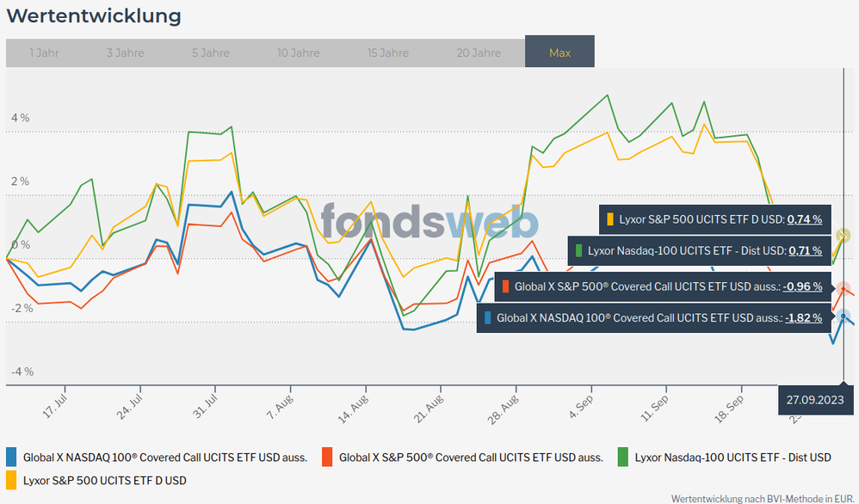Screen dimensions: 859x504
Task: Click Lyxor S&P 500 UCITS ETF legend label
Action: point(104,480)
